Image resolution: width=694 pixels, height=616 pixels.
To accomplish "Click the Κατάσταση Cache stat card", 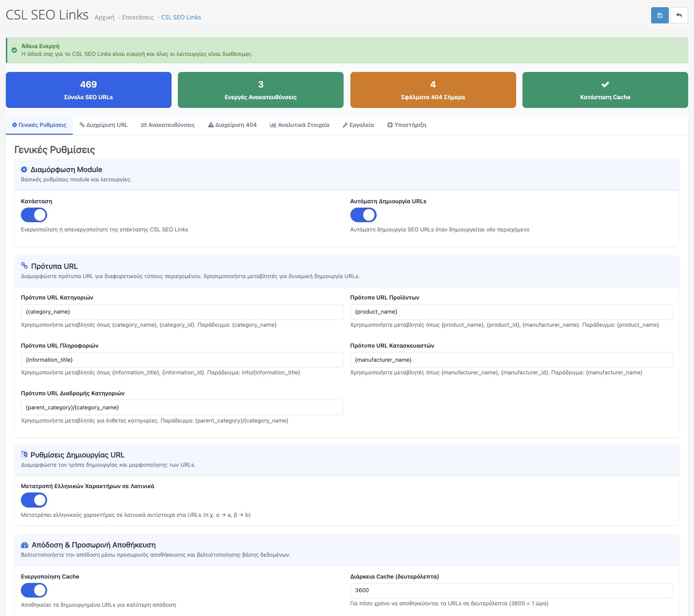I will click(x=605, y=90).
